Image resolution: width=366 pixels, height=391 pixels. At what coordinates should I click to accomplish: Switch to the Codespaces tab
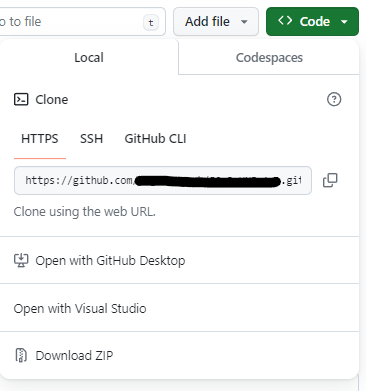(x=269, y=58)
